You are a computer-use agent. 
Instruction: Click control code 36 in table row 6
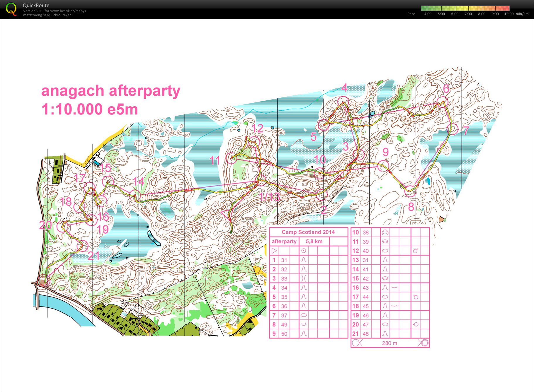pyautogui.click(x=284, y=306)
